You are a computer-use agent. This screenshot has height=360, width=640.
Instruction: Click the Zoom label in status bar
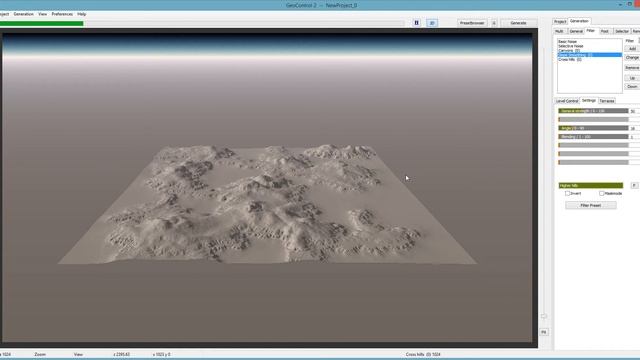click(x=40, y=354)
